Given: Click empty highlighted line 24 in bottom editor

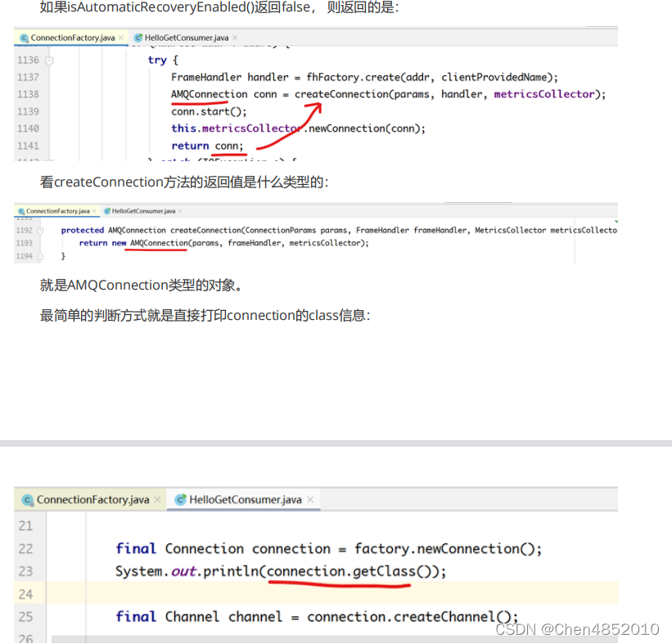Looking at the screenshot, I should click(x=332, y=593).
